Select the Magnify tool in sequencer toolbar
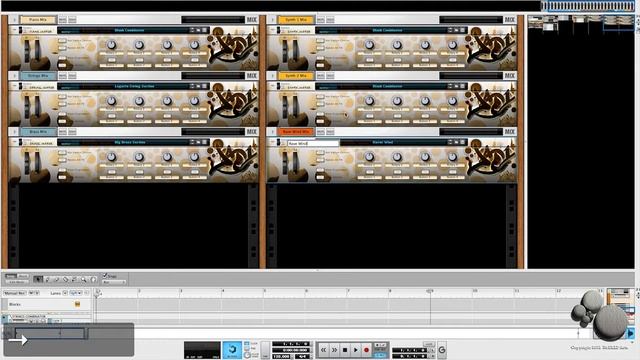This screenshot has height=360, width=640. click(x=84, y=280)
